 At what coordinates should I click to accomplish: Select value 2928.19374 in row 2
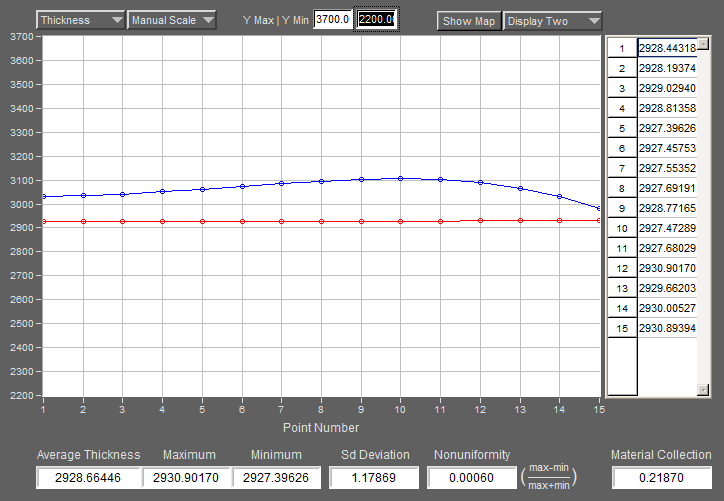pos(667,68)
